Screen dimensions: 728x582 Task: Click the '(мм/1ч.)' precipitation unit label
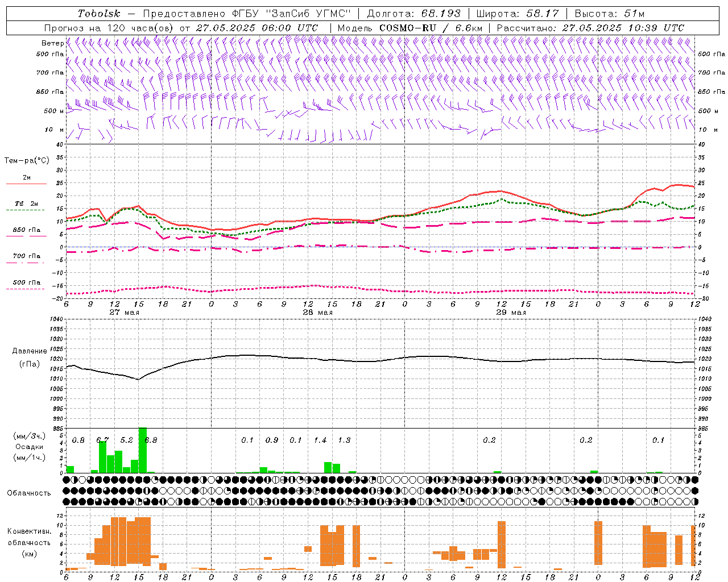point(30,458)
